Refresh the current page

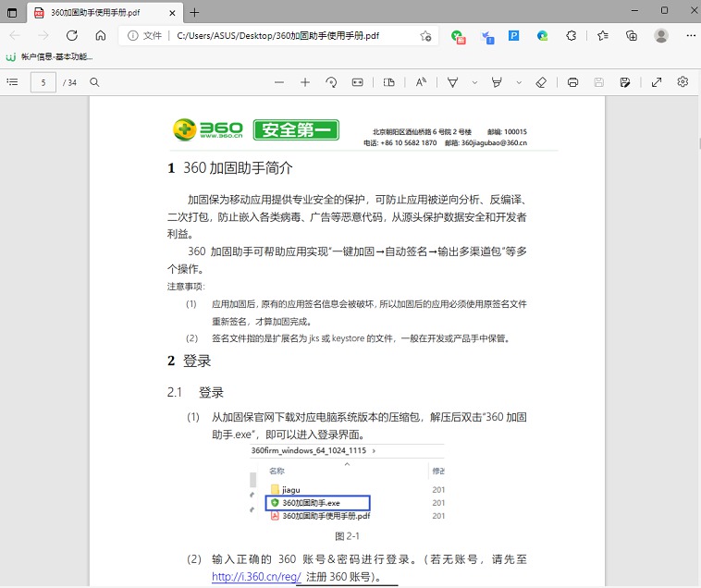[x=72, y=36]
